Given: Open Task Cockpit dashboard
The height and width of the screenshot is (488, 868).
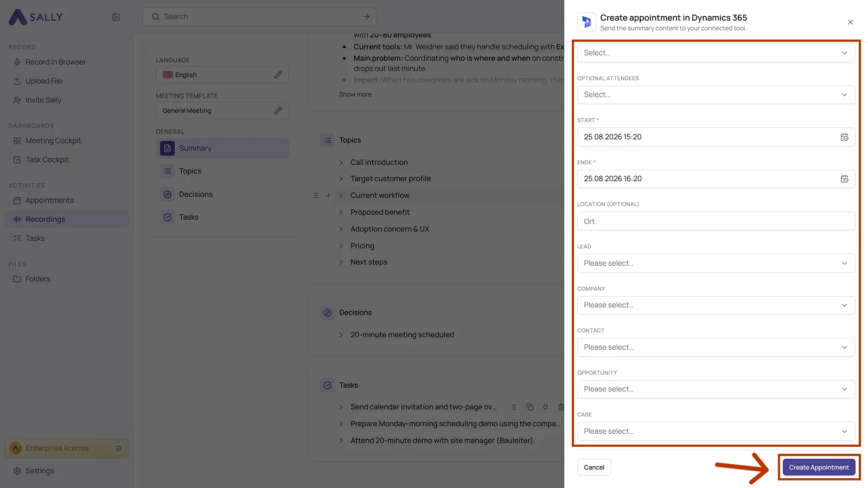Looking at the screenshot, I should (x=41, y=160).
